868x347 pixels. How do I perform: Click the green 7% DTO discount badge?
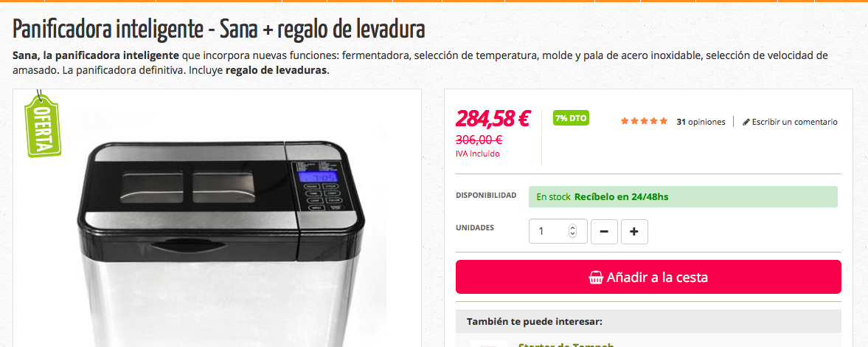pos(572,118)
